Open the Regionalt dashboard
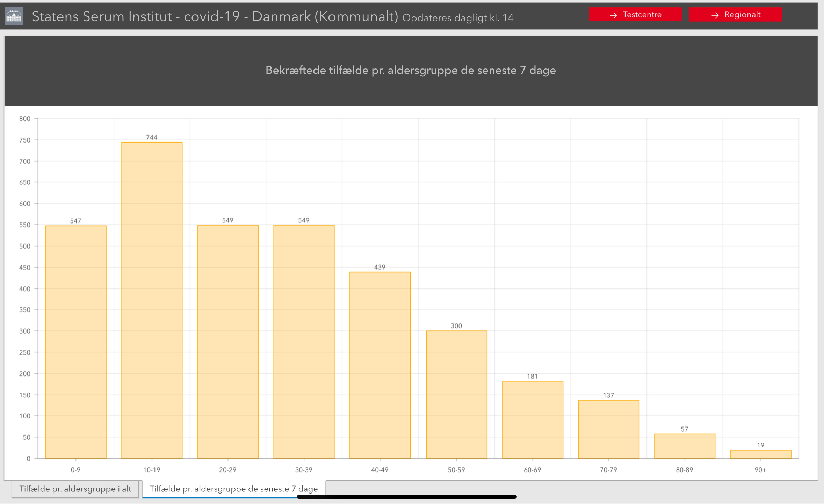 click(x=735, y=15)
